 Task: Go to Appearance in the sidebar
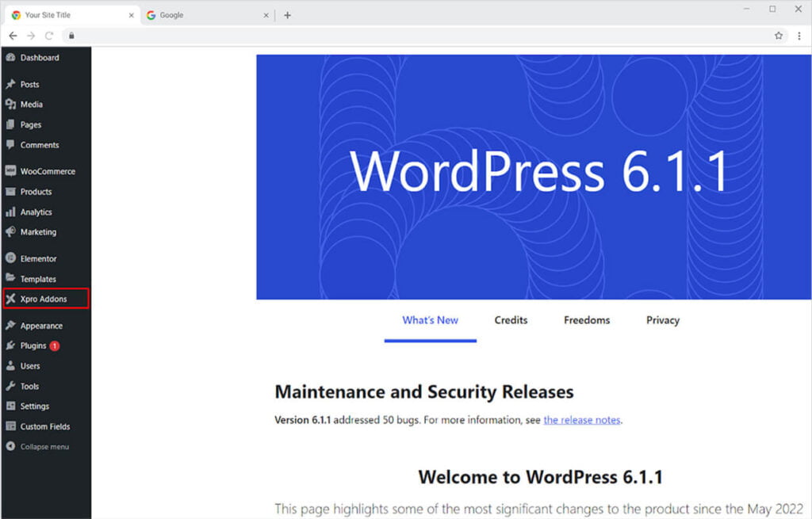coord(41,326)
